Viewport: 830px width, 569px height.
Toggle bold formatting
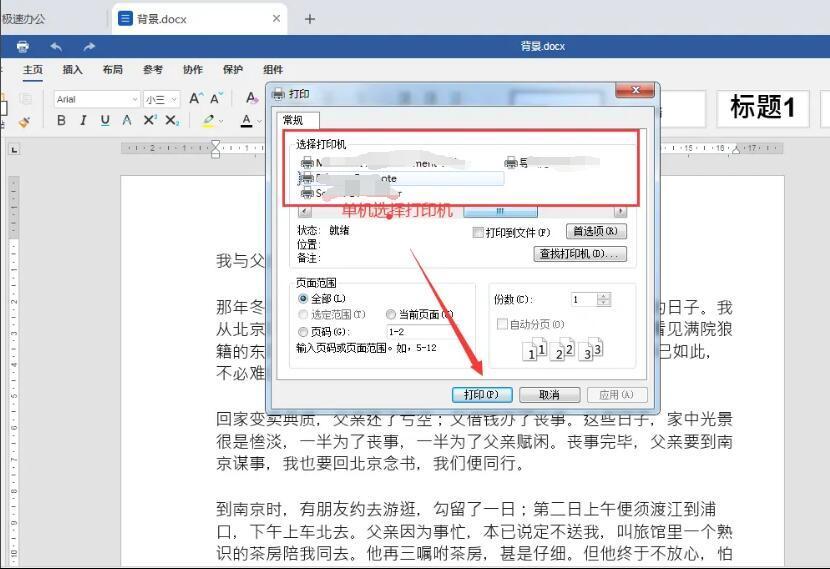pos(61,121)
